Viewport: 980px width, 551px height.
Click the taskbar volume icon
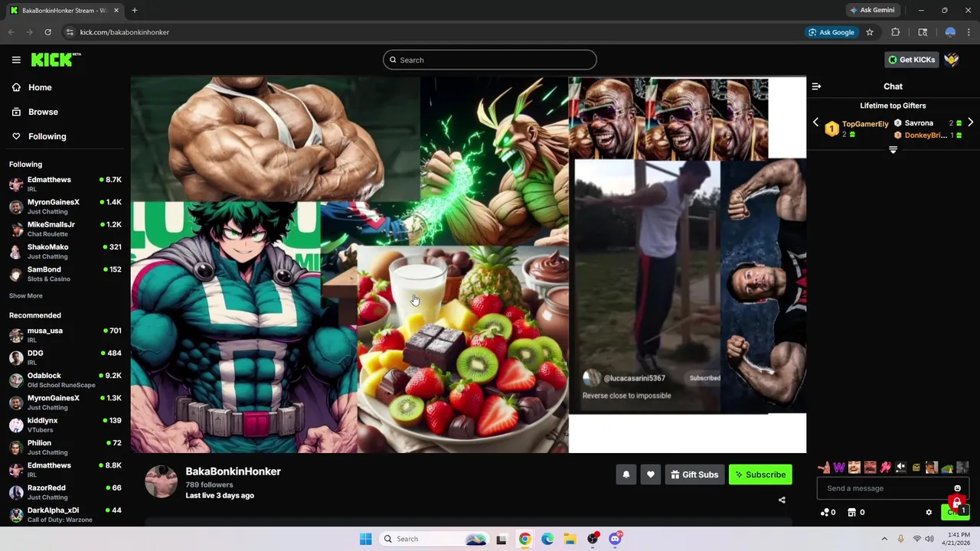pyautogui.click(x=930, y=539)
